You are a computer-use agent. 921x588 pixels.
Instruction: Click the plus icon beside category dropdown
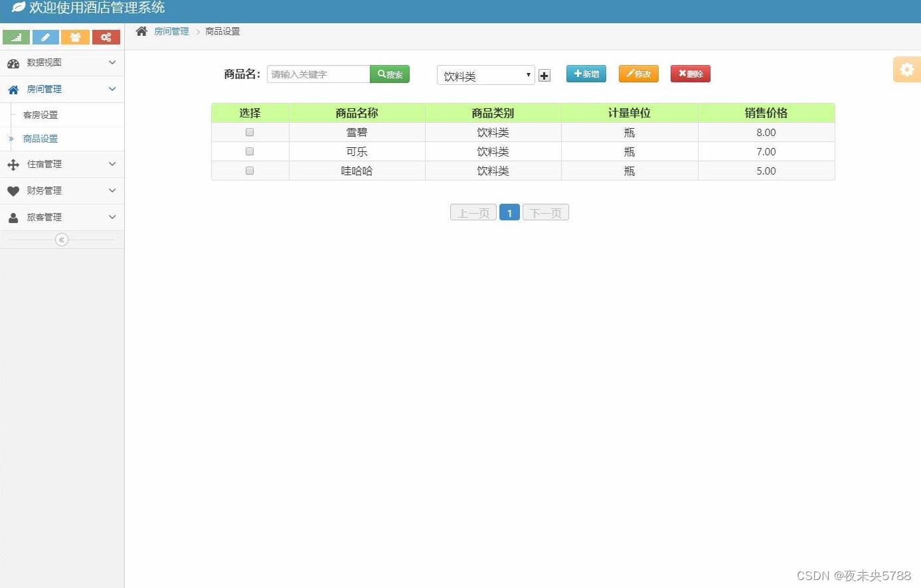544,76
